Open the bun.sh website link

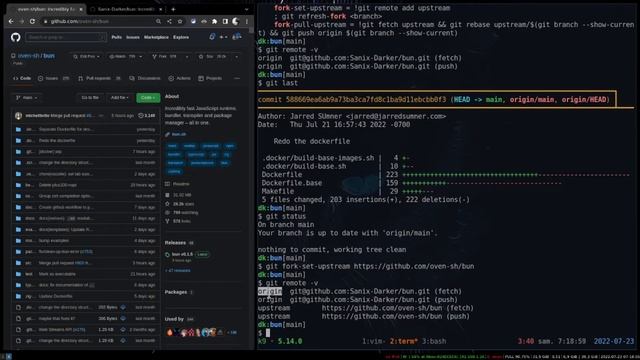pos(179,134)
